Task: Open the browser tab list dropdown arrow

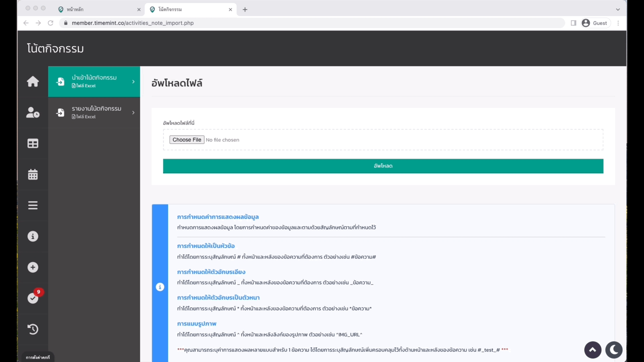Action: 618,9
